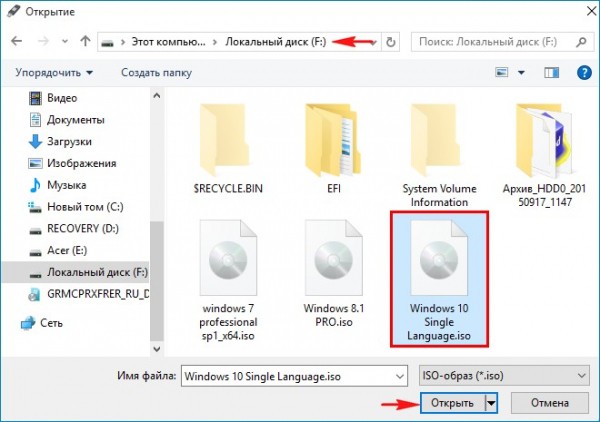Open help with the question mark icon
This screenshot has width=600, height=422.
[x=584, y=72]
